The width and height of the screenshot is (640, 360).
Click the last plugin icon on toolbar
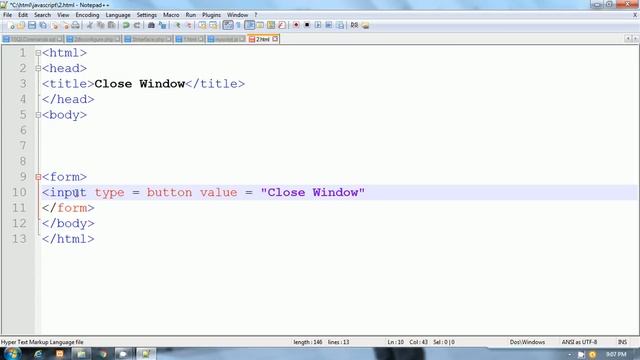point(365,25)
